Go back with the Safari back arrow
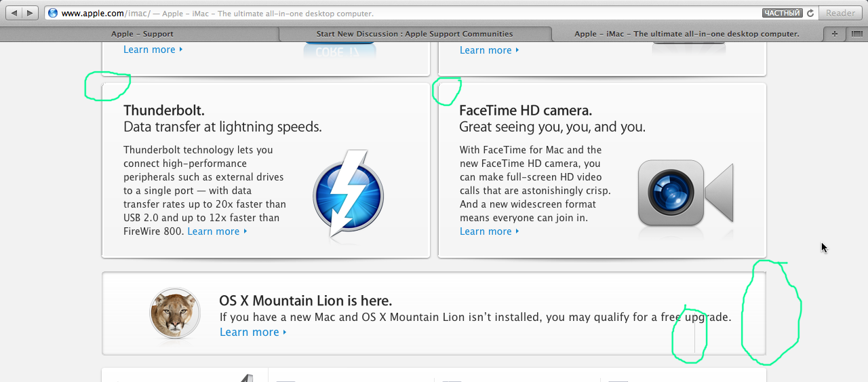This screenshot has height=382, width=868. point(14,13)
